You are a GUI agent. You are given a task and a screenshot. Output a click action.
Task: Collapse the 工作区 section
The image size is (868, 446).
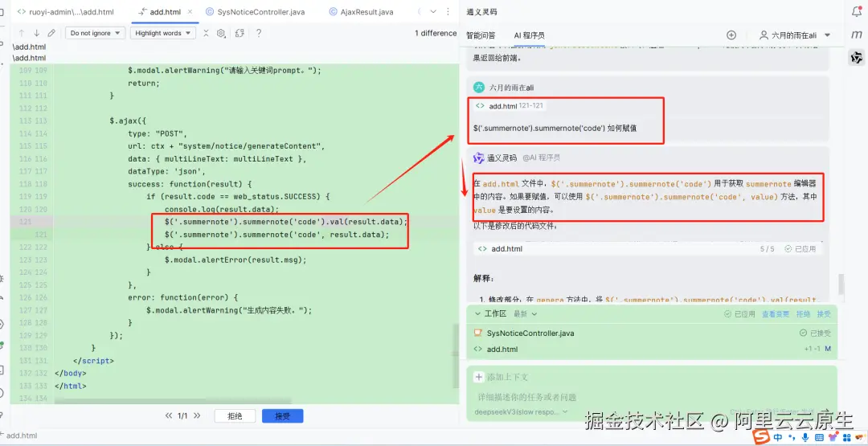click(477, 313)
